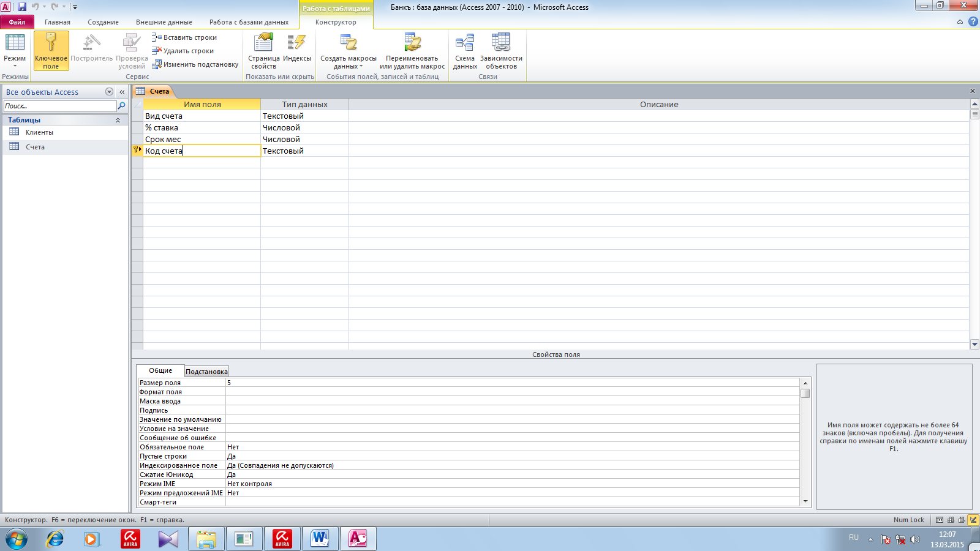The height and width of the screenshot is (551, 980).
Task: Click the search magnifier icon in navigation pane
Action: (x=121, y=106)
